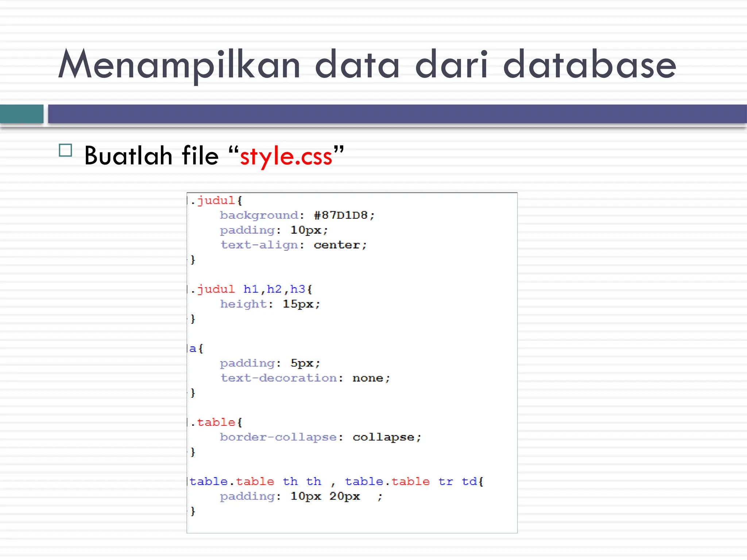Click the ".table{" selector line
747x560 pixels.
(216, 423)
